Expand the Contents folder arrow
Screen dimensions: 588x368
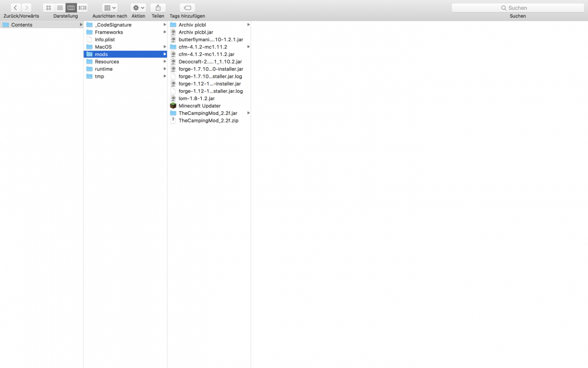click(x=81, y=25)
